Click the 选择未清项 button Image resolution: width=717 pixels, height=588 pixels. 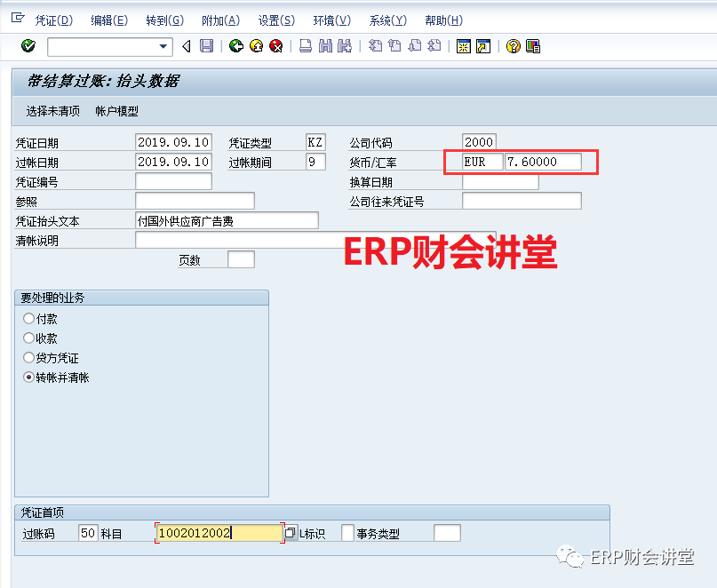click(x=52, y=111)
